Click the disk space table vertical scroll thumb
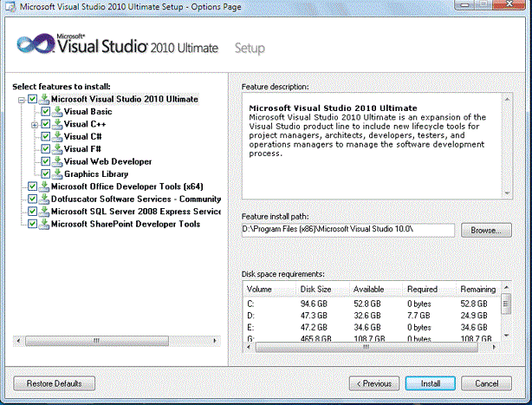The width and height of the screenshot is (532, 405). [x=506, y=304]
